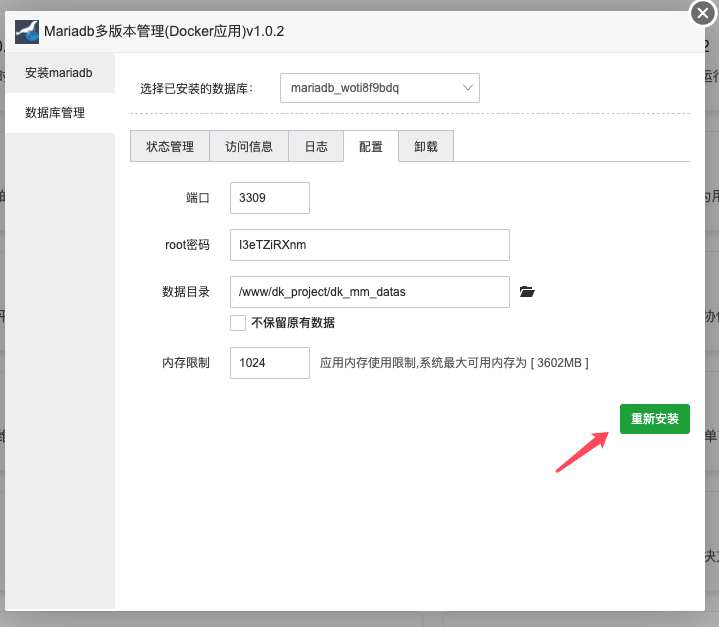Switch to the 状态管理 tab
The image size is (719, 627).
point(170,146)
